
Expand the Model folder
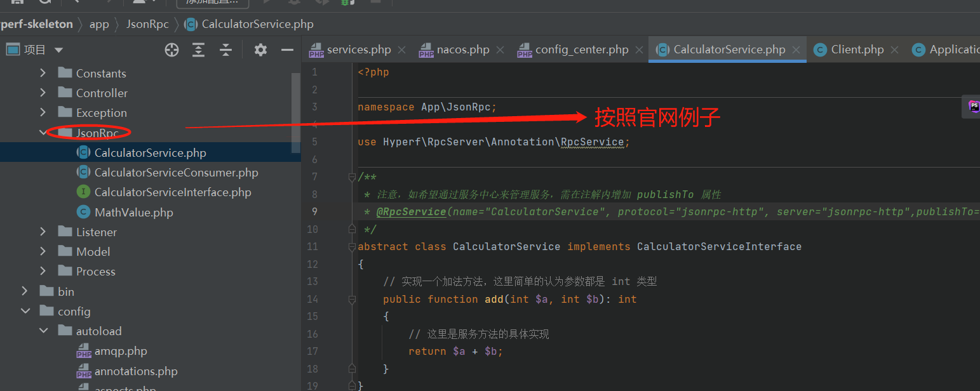[43, 251]
